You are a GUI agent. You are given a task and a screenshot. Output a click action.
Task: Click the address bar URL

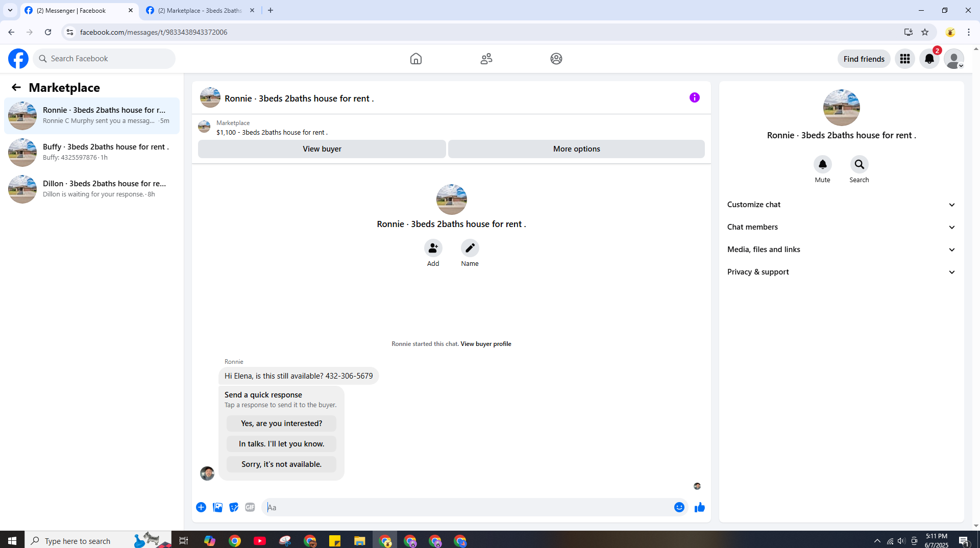(x=154, y=32)
